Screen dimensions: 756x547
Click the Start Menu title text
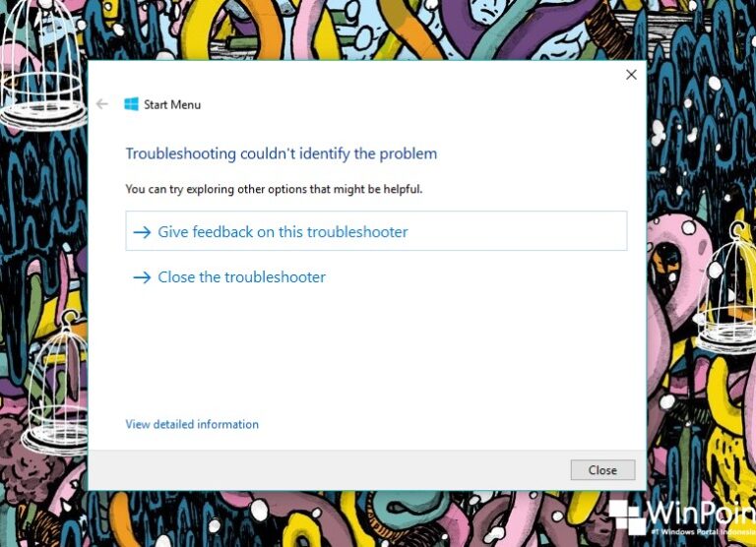[172, 104]
